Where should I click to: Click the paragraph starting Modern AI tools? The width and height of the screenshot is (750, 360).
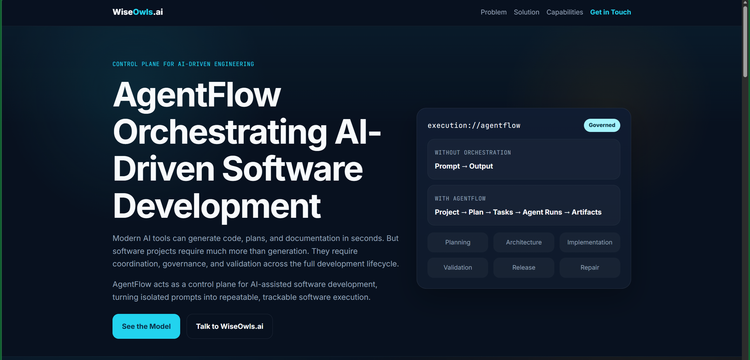(x=256, y=251)
